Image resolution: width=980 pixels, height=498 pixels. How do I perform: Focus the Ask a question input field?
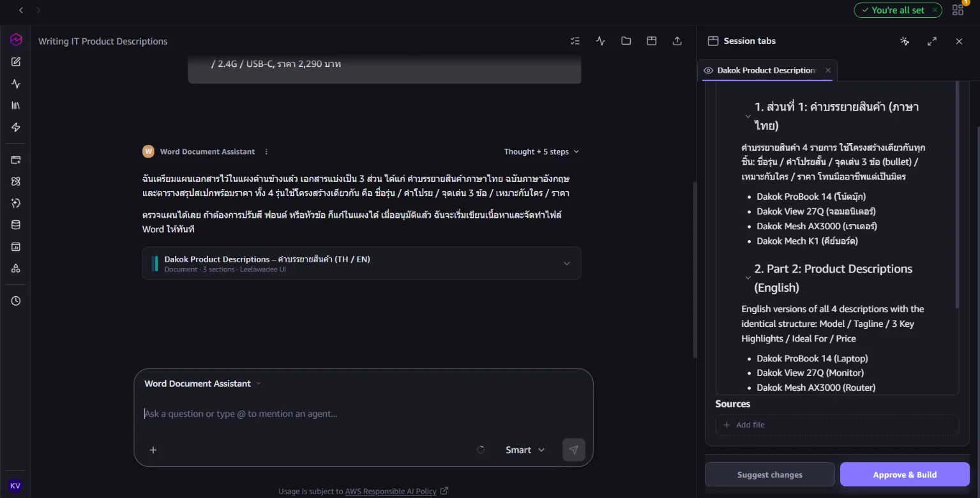(x=363, y=414)
